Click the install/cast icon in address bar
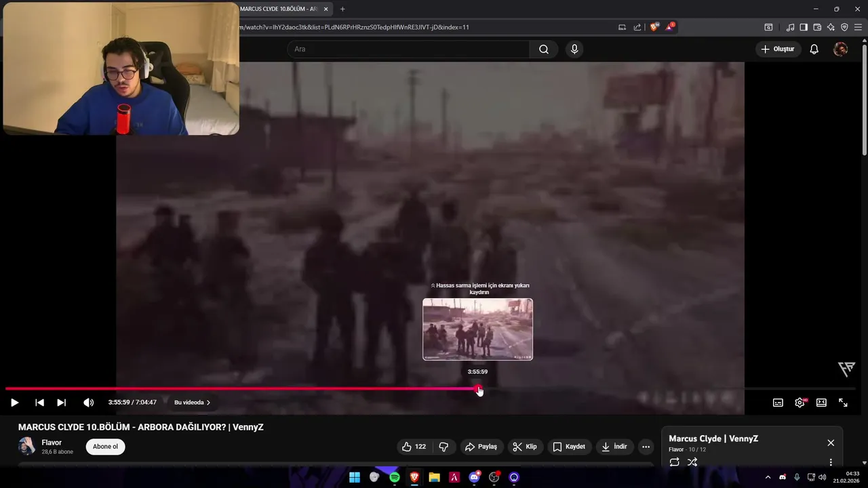Viewport: 868px width, 488px height. pyautogui.click(x=622, y=27)
